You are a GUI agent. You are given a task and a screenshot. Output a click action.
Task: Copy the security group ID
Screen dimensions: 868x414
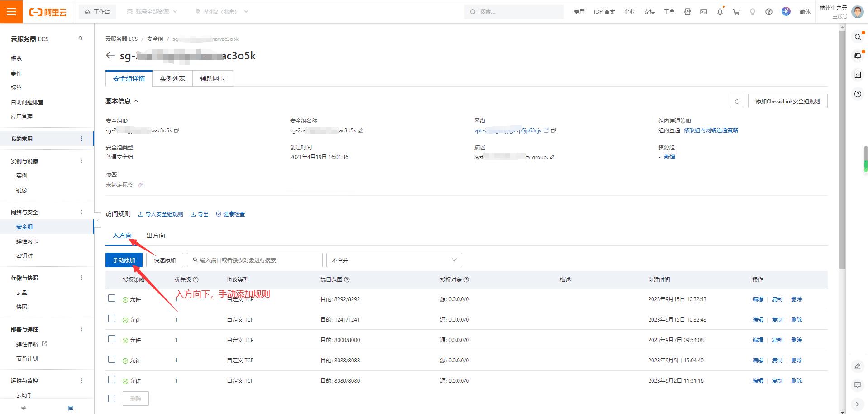[x=177, y=130]
